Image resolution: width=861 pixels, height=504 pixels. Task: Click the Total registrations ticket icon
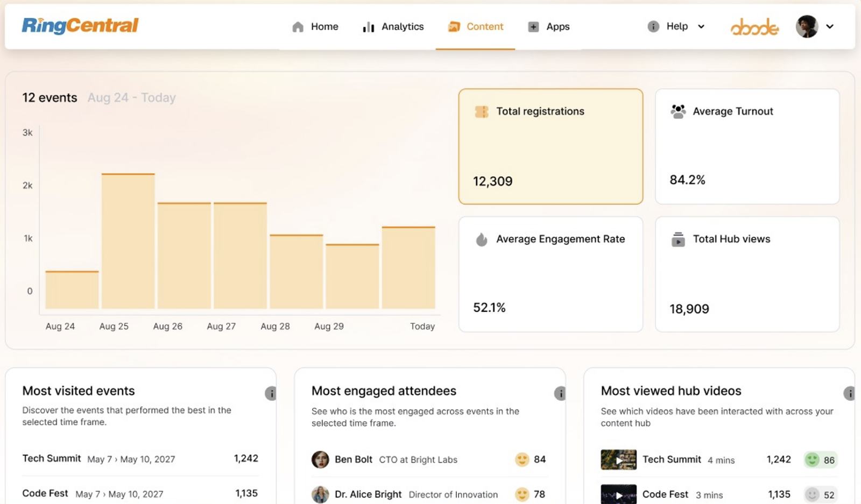pos(482,111)
